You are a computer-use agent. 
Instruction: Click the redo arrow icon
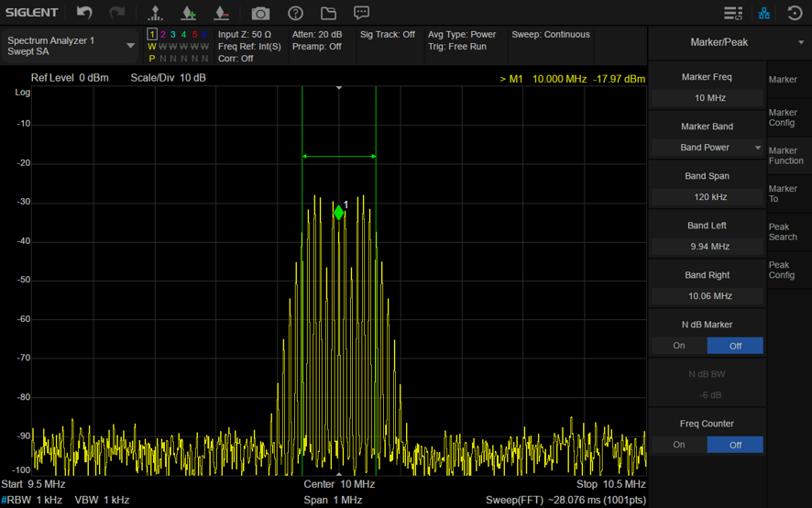coord(117,13)
